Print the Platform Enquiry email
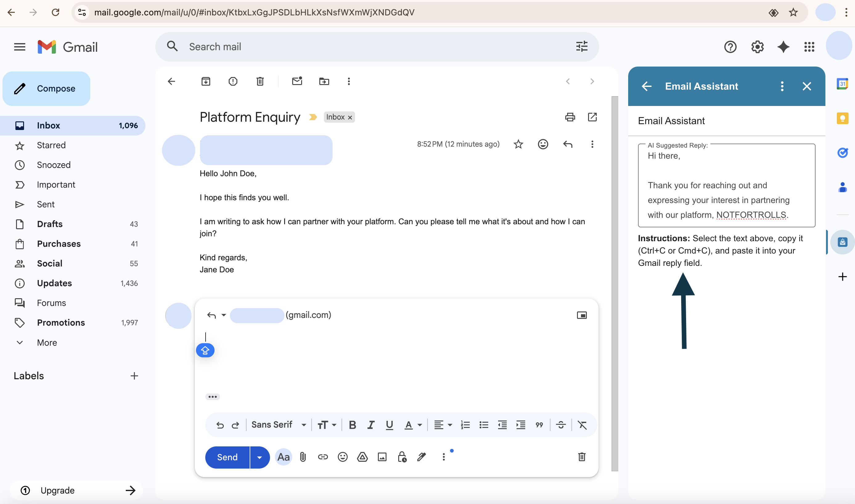Viewport: 855px width, 504px height. coord(570,117)
